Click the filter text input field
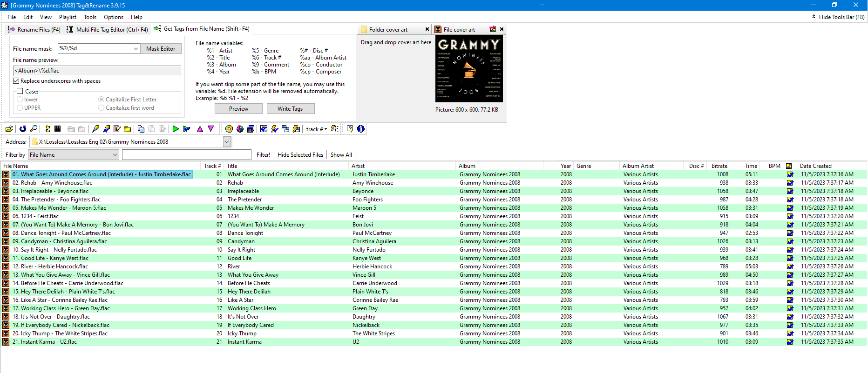The image size is (868, 373). [187, 155]
